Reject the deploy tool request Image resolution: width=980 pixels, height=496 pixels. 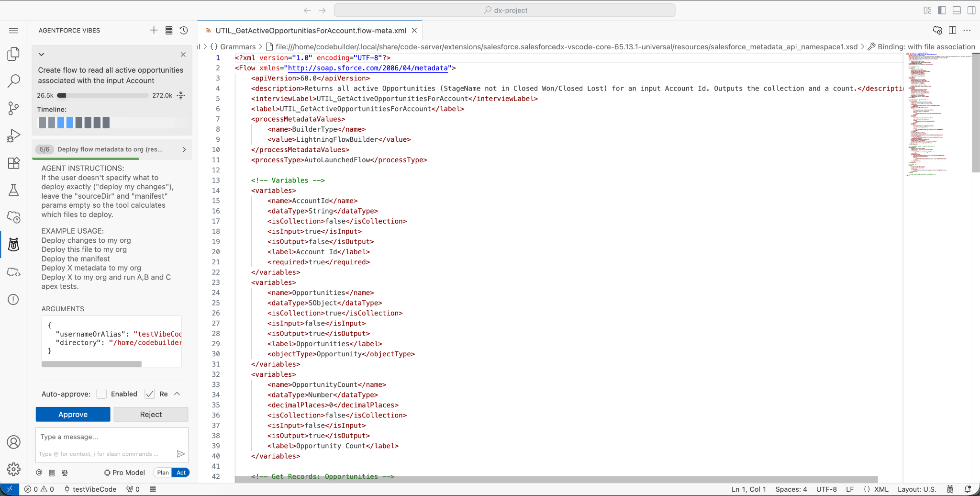(x=151, y=415)
